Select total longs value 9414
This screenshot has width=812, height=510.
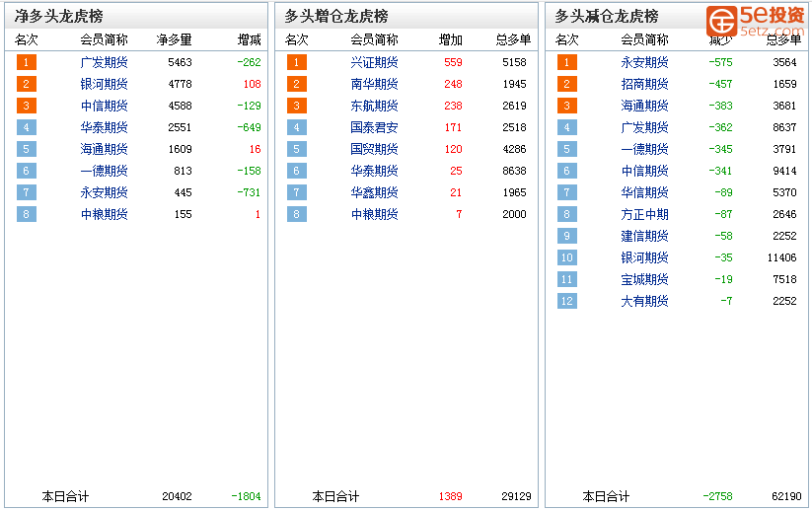[x=784, y=172]
